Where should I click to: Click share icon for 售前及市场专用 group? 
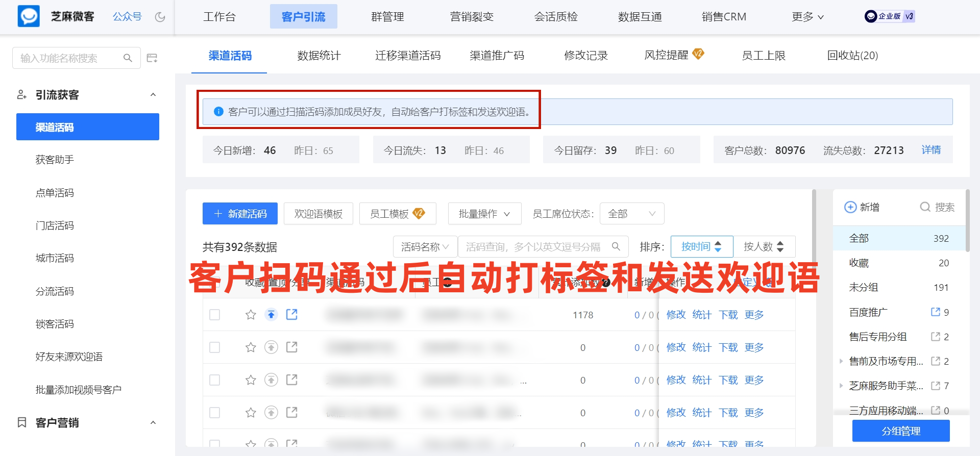[936, 361]
